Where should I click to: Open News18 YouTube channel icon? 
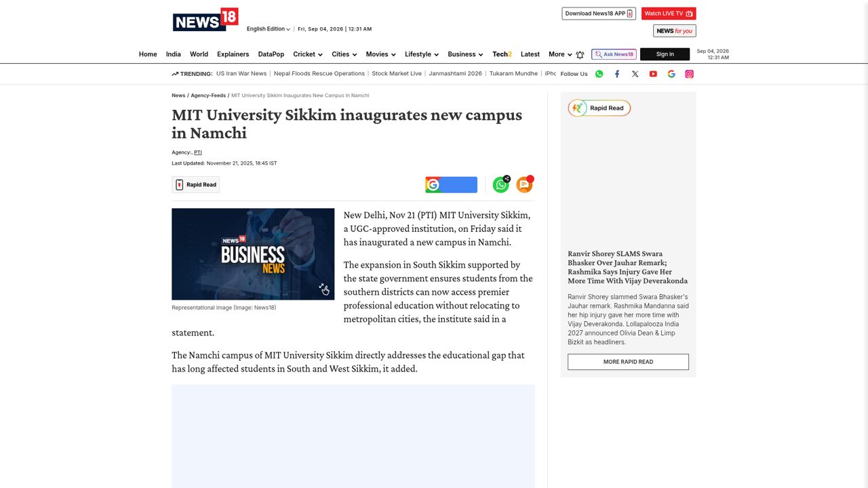tap(653, 74)
